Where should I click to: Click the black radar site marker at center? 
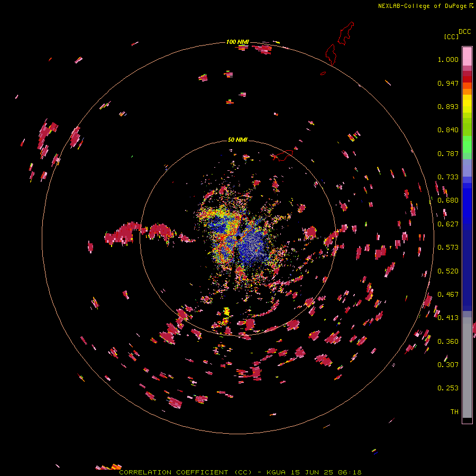coord(239,236)
